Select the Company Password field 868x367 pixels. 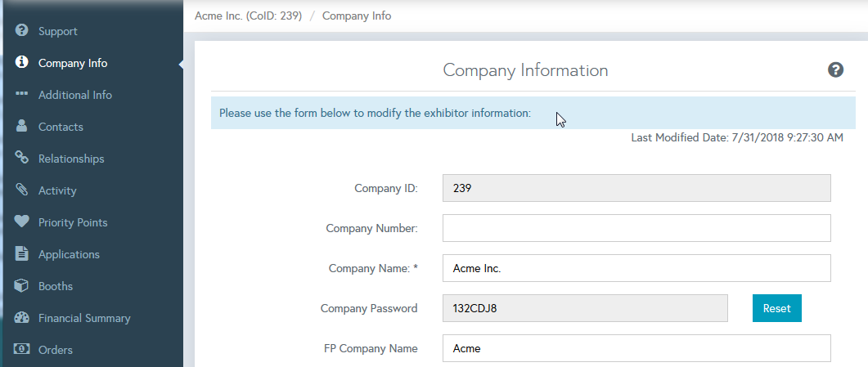[584, 308]
